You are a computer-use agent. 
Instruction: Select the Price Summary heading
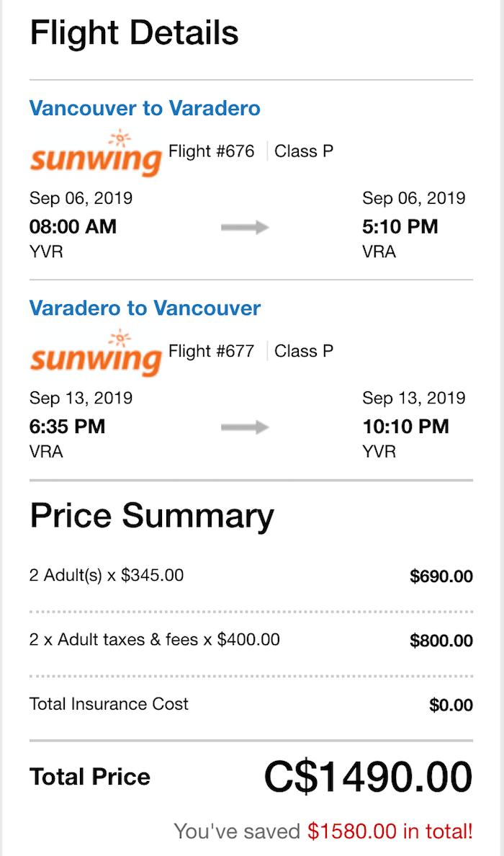pyautogui.click(x=152, y=516)
